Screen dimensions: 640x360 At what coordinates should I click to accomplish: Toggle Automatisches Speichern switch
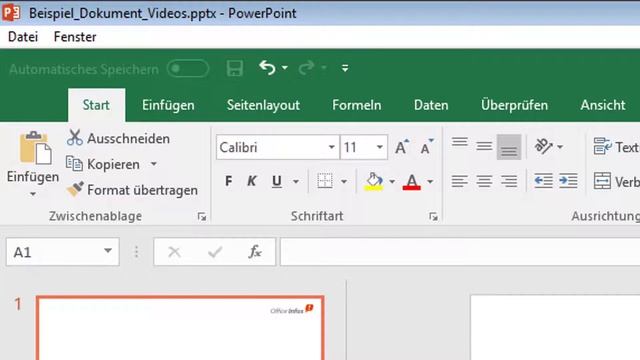pos(188,69)
